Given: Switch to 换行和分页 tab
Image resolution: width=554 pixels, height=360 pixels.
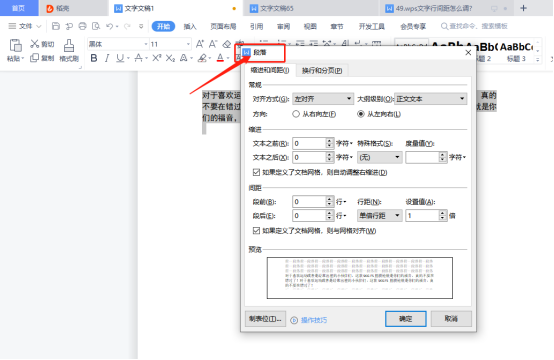Looking at the screenshot, I should pyautogui.click(x=322, y=71).
